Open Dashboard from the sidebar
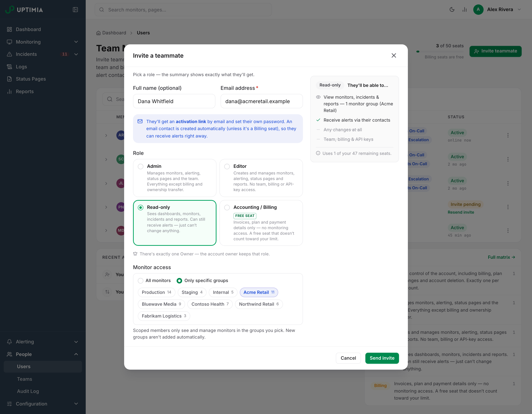The height and width of the screenshot is (414, 532). coord(43,29)
